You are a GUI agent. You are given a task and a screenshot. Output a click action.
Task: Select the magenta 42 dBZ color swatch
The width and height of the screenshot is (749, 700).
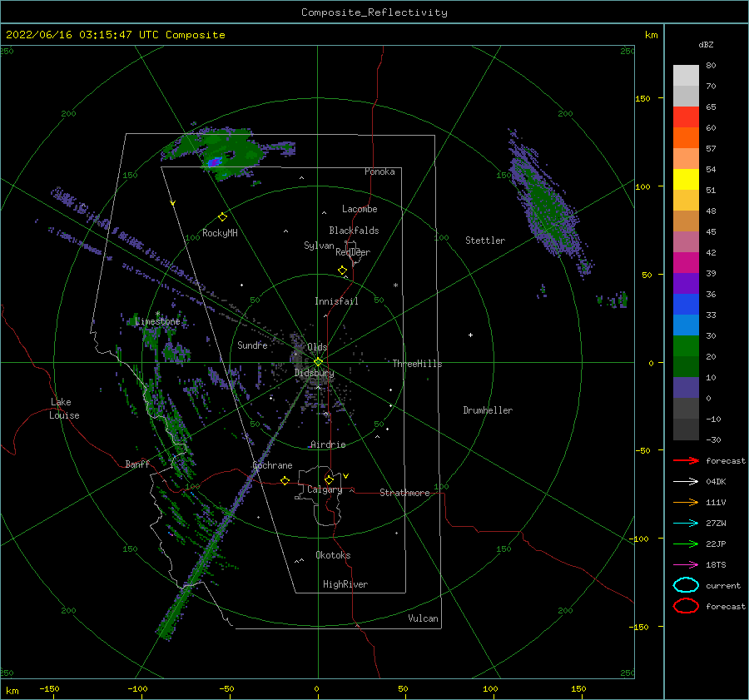(686, 263)
